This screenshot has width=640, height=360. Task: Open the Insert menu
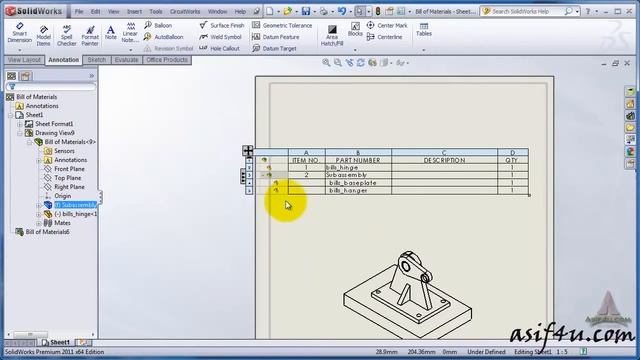pos(134,11)
